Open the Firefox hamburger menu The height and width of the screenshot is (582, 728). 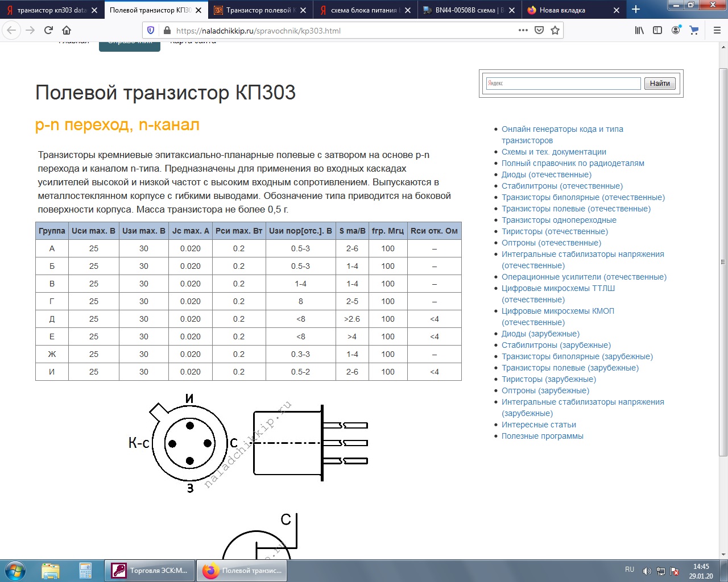(x=717, y=31)
